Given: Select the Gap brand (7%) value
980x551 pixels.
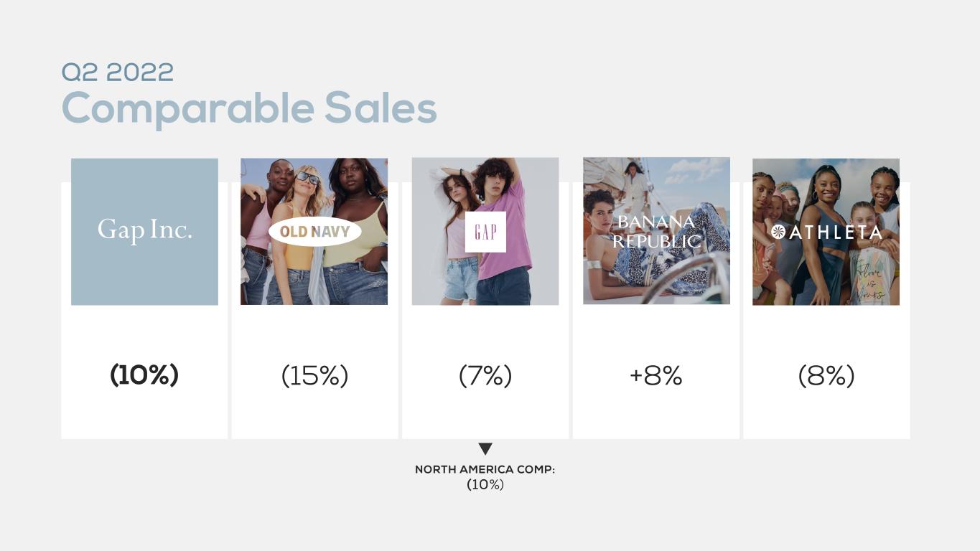Looking at the screenshot, I should [x=485, y=375].
